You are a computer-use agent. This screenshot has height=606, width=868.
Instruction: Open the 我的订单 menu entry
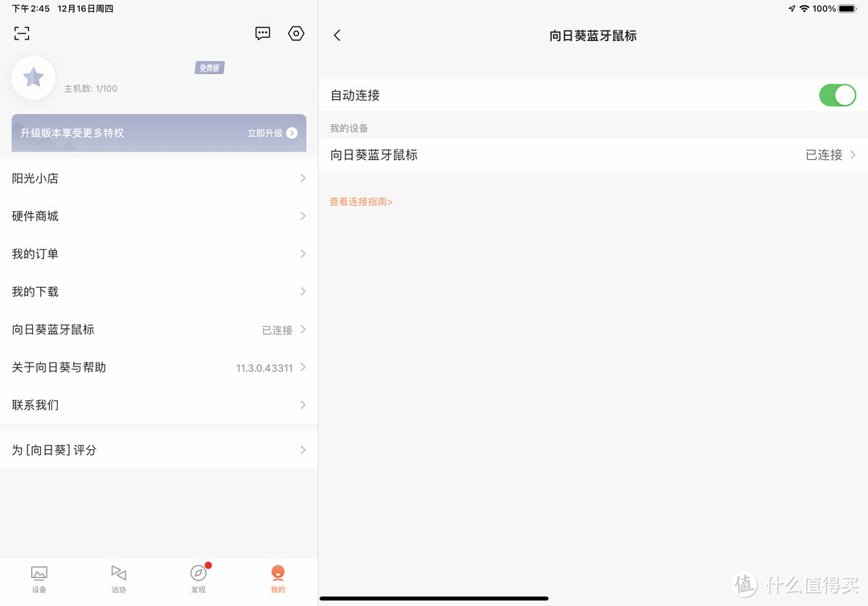click(x=158, y=253)
